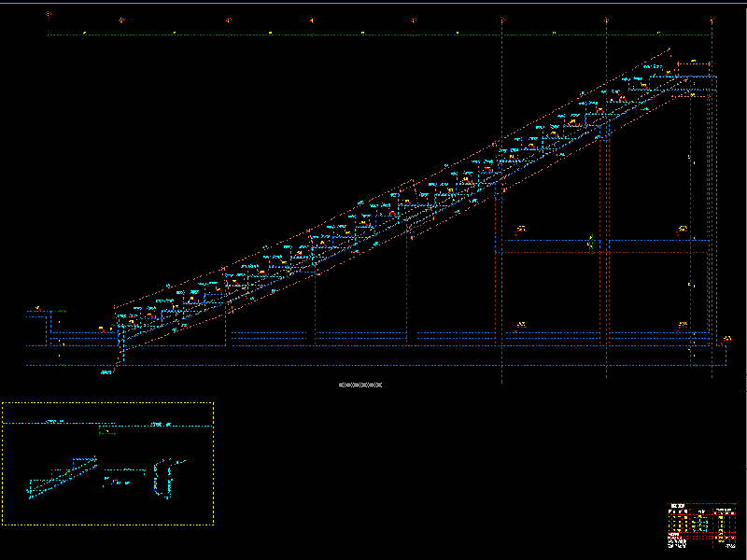Select the yellow level marker at far left
This screenshot has width=747, height=560.
(37, 308)
